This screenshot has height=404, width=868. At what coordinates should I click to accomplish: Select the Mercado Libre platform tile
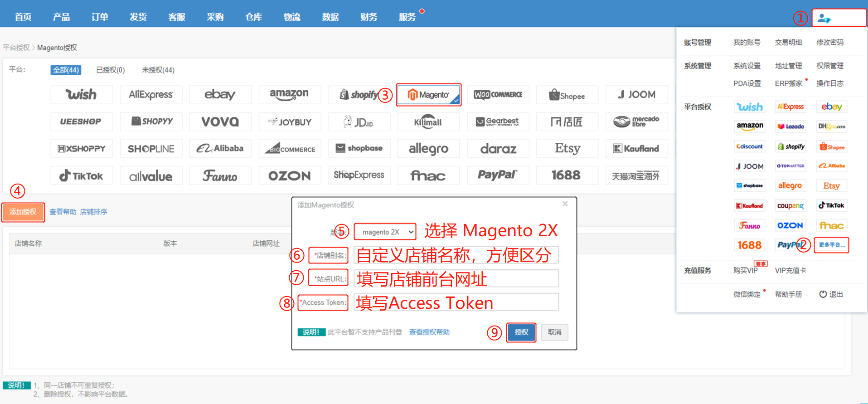click(x=637, y=122)
